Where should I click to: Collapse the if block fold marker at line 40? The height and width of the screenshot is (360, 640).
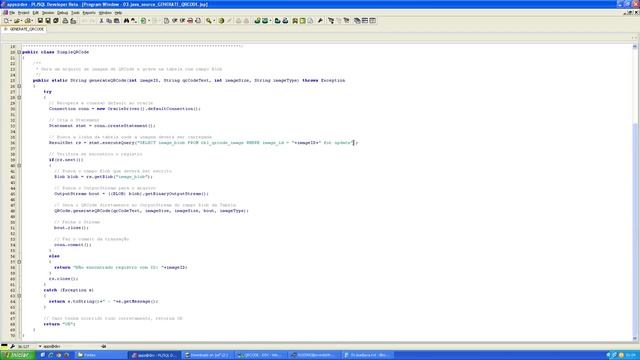[19, 166]
